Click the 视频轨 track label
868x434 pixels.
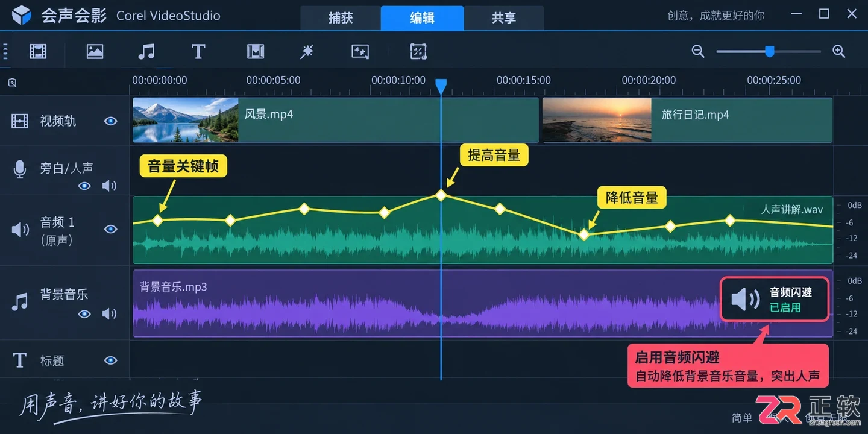tap(58, 121)
